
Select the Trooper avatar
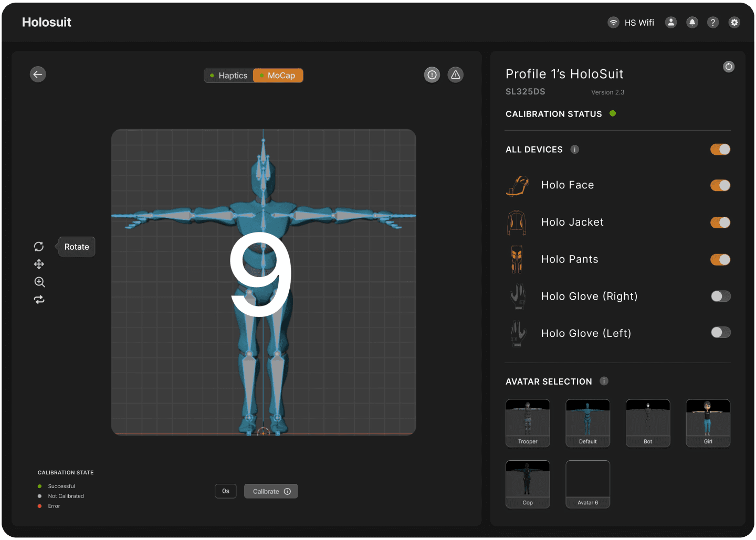click(x=528, y=423)
